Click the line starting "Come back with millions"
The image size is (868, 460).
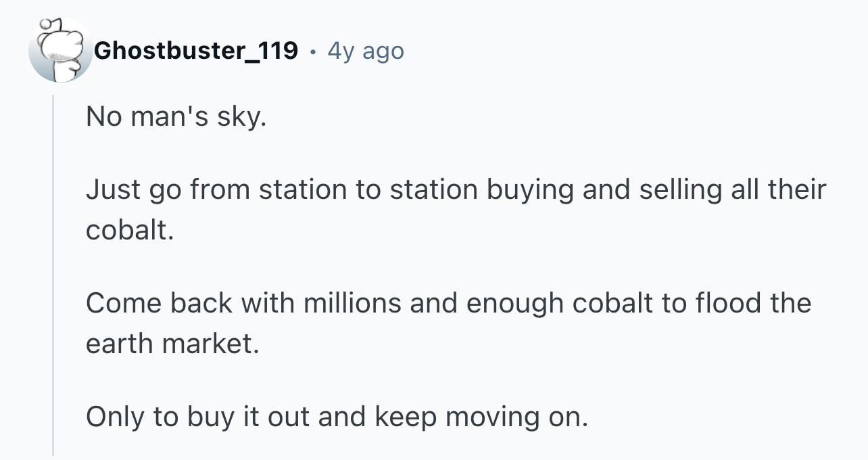pos(448,302)
